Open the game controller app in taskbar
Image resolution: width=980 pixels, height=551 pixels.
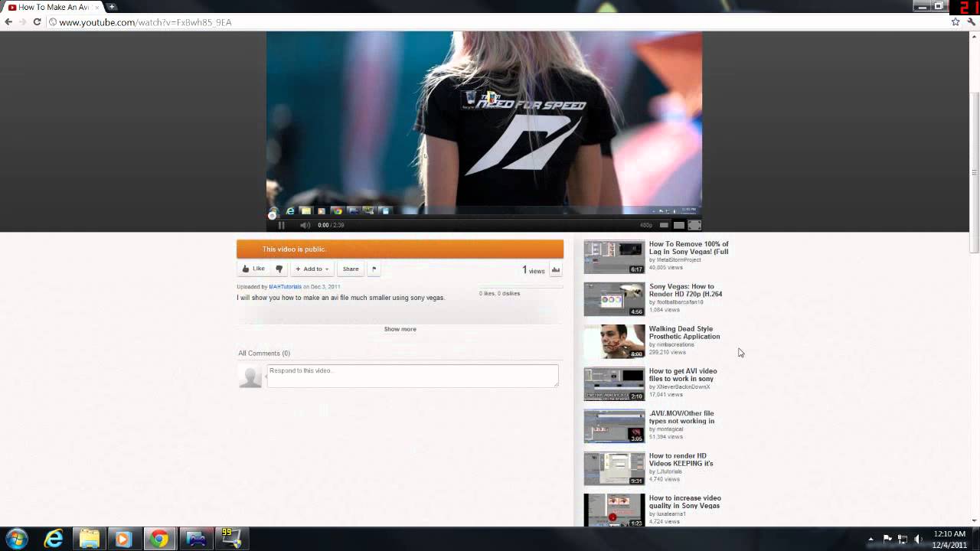point(196,539)
